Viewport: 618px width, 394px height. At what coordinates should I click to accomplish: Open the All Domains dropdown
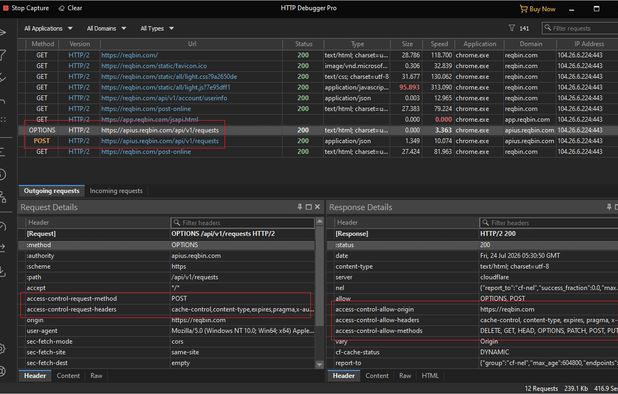click(106, 28)
